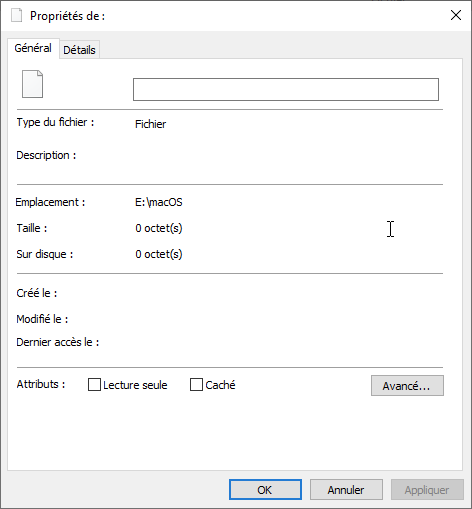Screen dimensions: 472x509
Task: Click the Sur disque size value
Action: [159, 254]
